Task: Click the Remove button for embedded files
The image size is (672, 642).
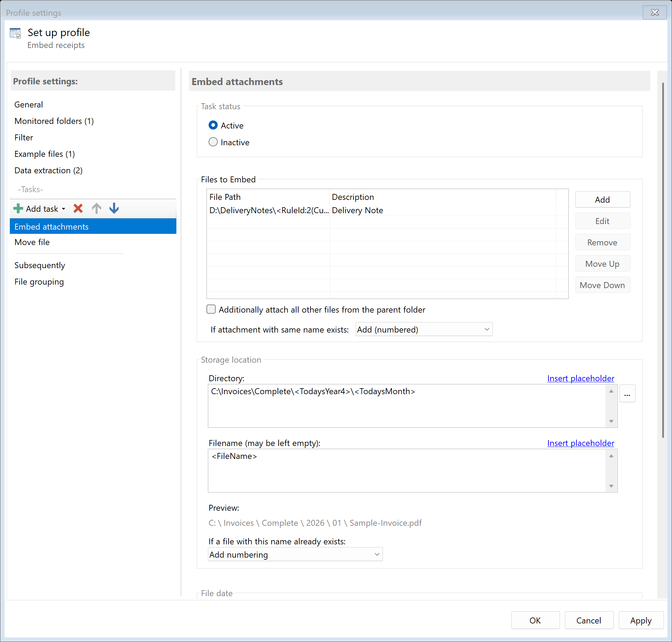Action: (x=602, y=242)
